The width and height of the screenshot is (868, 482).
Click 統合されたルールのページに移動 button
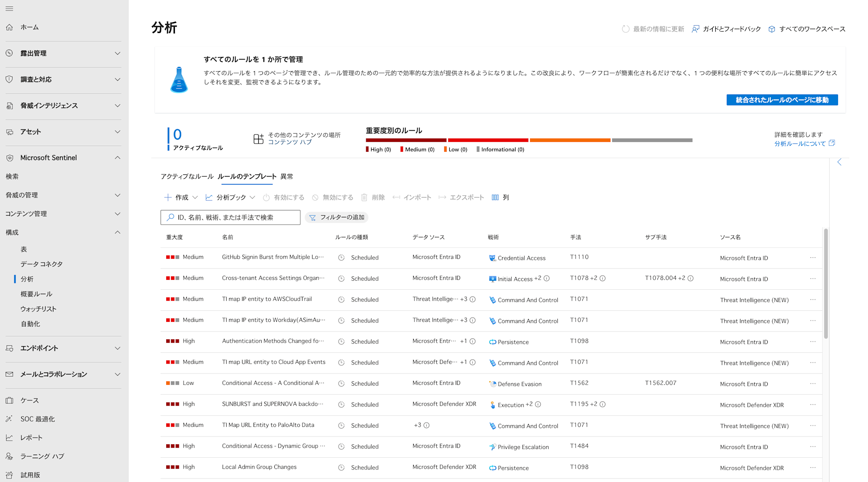[x=782, y=100]
